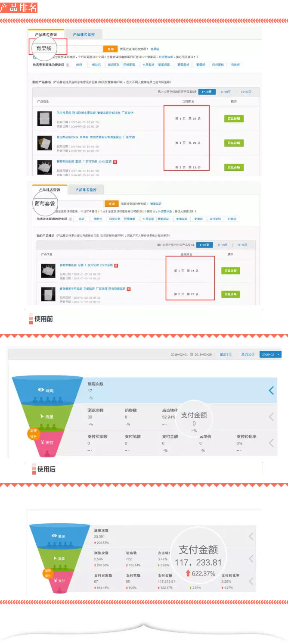Viewport: 288px width, 644px height.
Task: Click the 升级豪华版 link in the 育果袋 panel
Action: click(x=166, y=56)
